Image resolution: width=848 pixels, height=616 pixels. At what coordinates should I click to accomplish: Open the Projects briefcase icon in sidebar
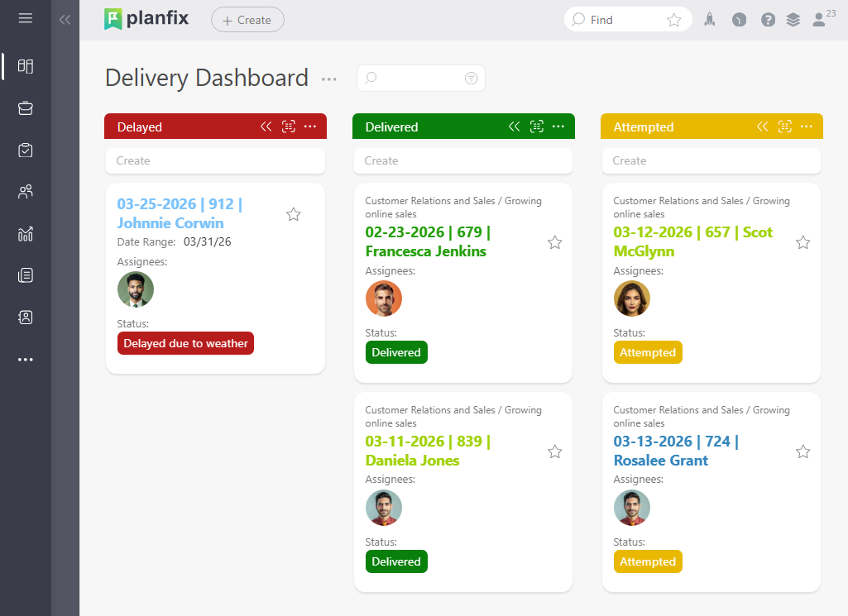(x=25, y=107)
